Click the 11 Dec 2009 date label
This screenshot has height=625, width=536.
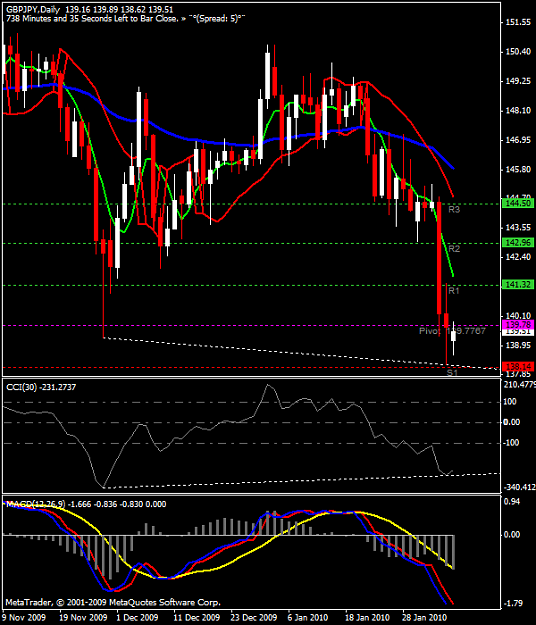pos(196,617)
